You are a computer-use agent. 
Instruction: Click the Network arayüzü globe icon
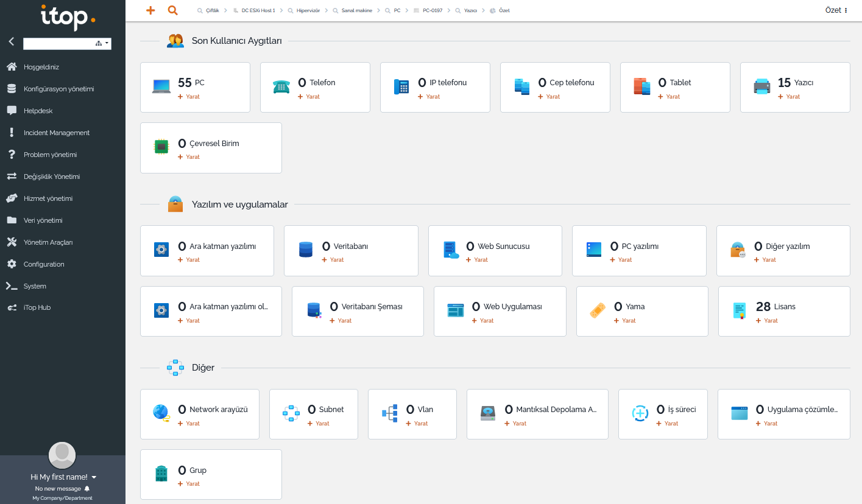tap(161, 413)
